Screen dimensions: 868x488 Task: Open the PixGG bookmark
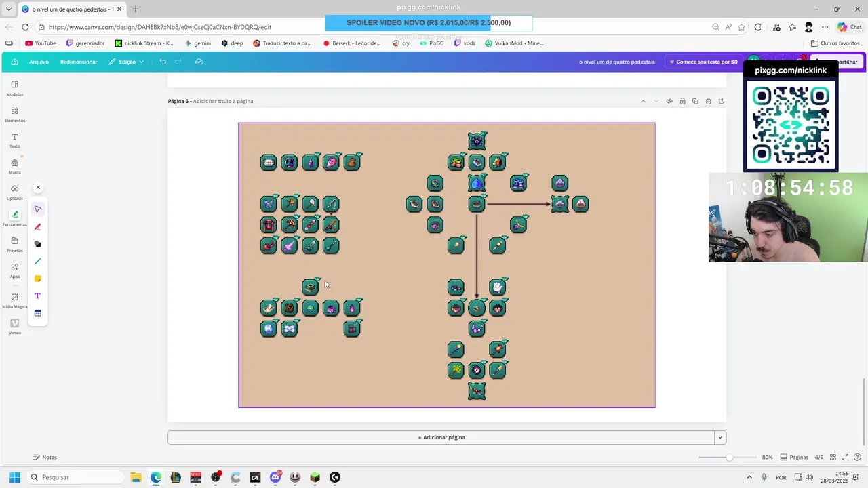pyautogui.click(x=431, y=43)
